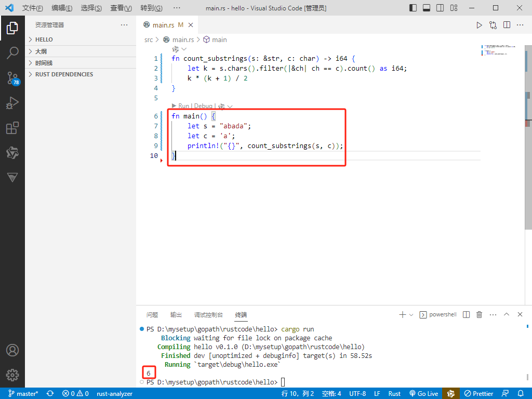
Task: Open Customize Layout icon in title bar
Action: point(454,8)
